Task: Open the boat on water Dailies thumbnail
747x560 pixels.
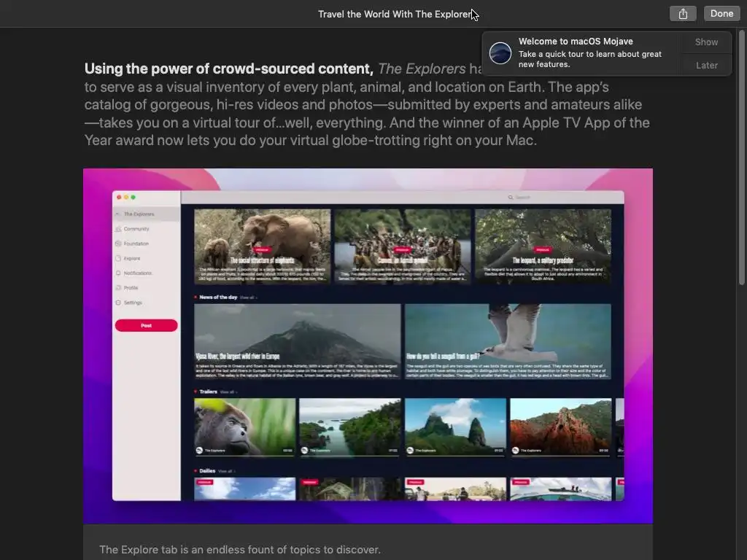Action: click(561, 489)
